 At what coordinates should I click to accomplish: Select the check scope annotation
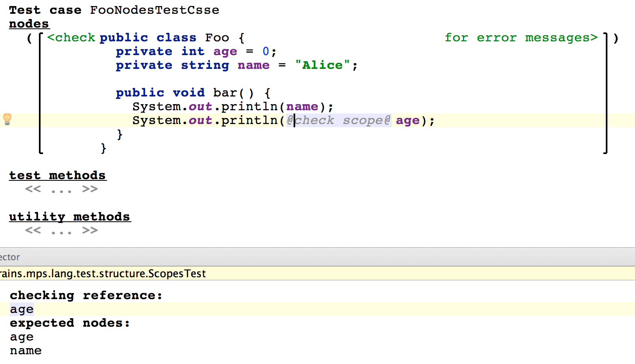(x=339, y=120)
